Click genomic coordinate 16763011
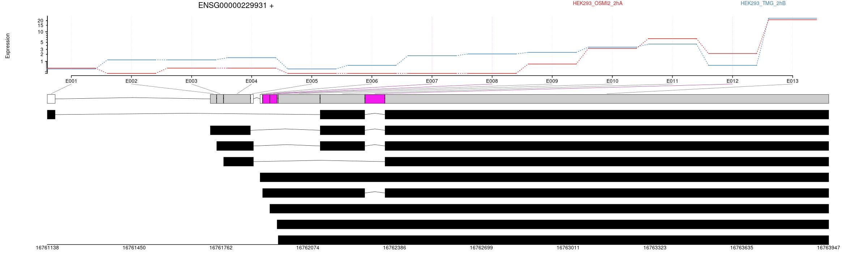Image resolution: width=868 pixels, height=253 pixels. [x=568, y=248]
